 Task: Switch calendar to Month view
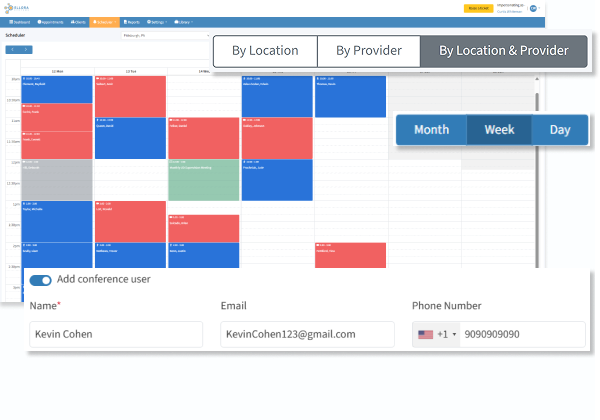431,130
